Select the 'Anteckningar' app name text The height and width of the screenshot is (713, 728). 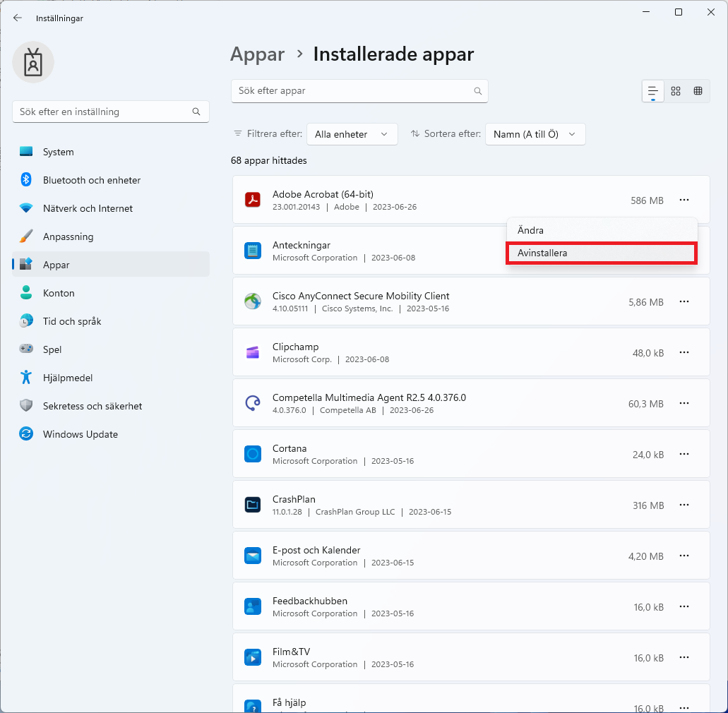tap(302, 245)
